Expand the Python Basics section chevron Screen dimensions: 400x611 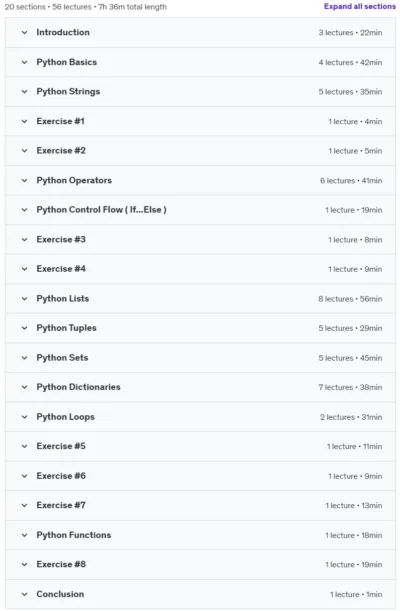(24, 62)
